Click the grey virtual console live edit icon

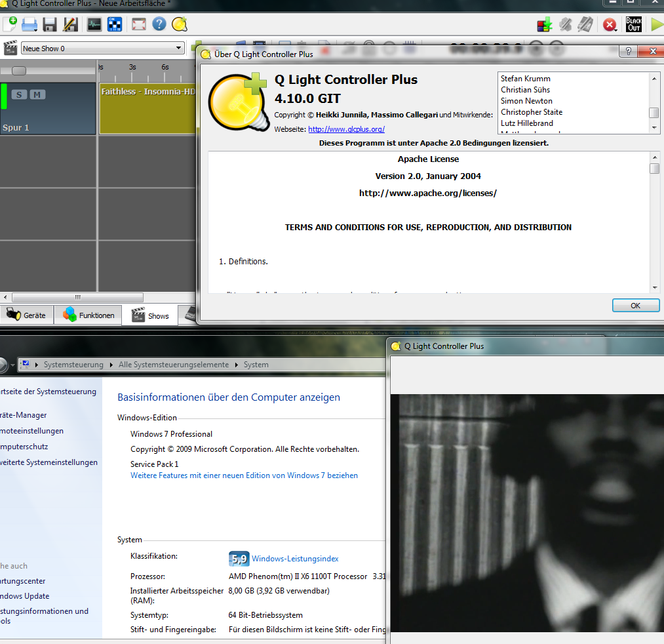(585, 24)
